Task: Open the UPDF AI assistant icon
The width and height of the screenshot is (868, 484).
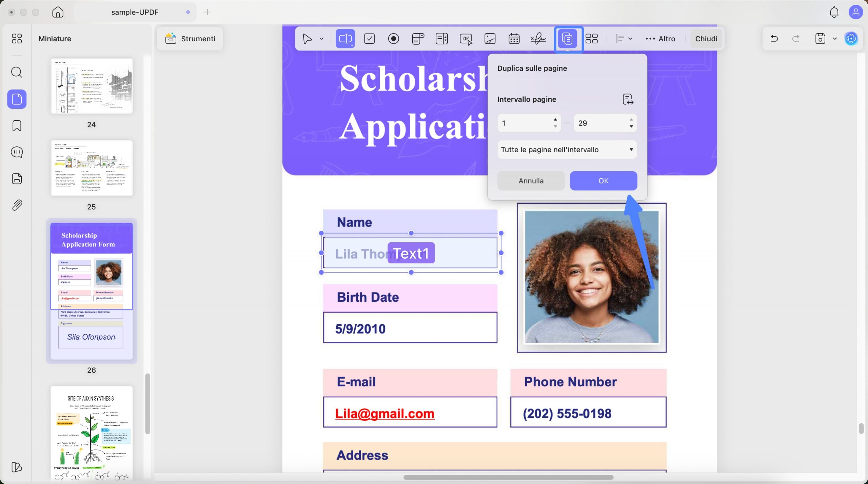Action: 851,38
